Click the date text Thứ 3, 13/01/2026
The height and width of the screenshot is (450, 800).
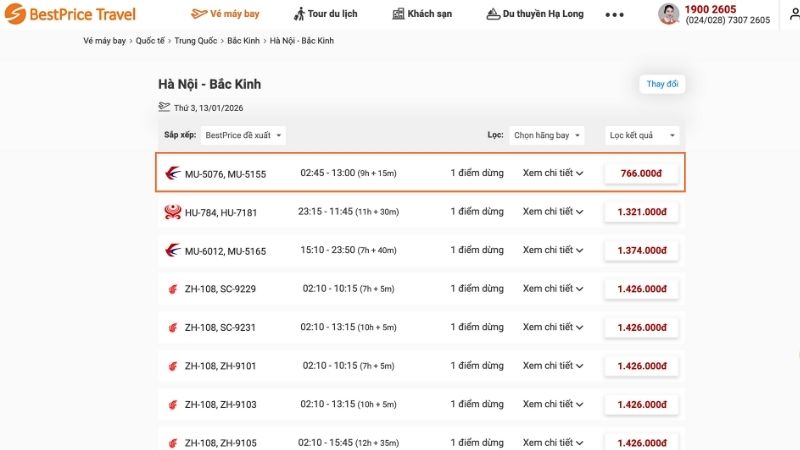(x=209, y=108)
